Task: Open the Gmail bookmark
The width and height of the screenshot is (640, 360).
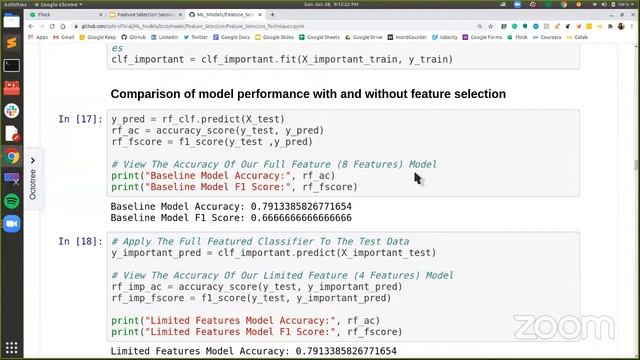Action: (x=64, y=37)
